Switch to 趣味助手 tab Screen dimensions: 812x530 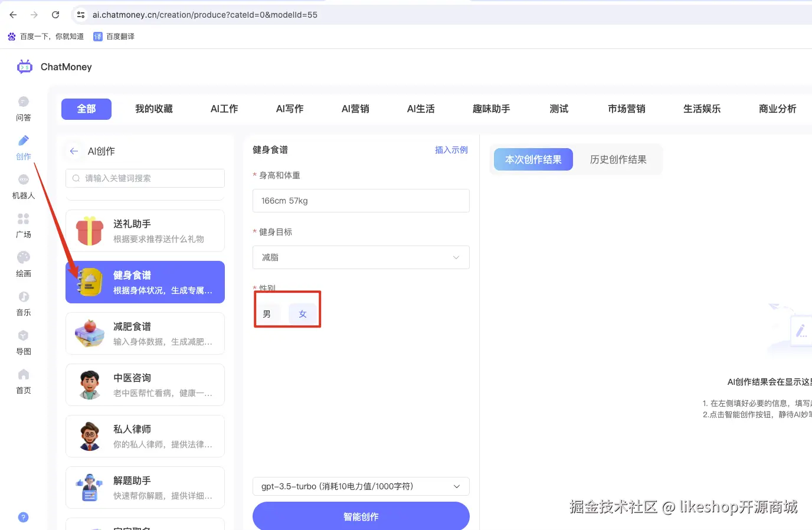point(491,109)
